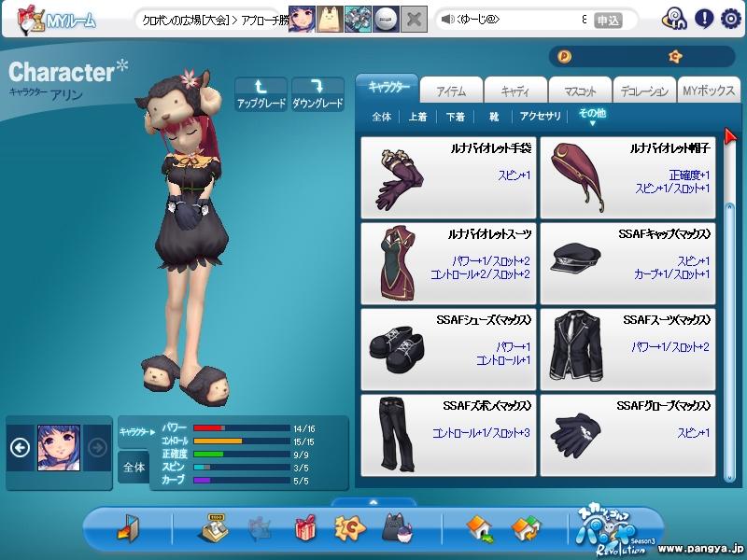Select the blue-haired girl avatar in top bar
Screen dimensions: 747x560
click(302, 19)
